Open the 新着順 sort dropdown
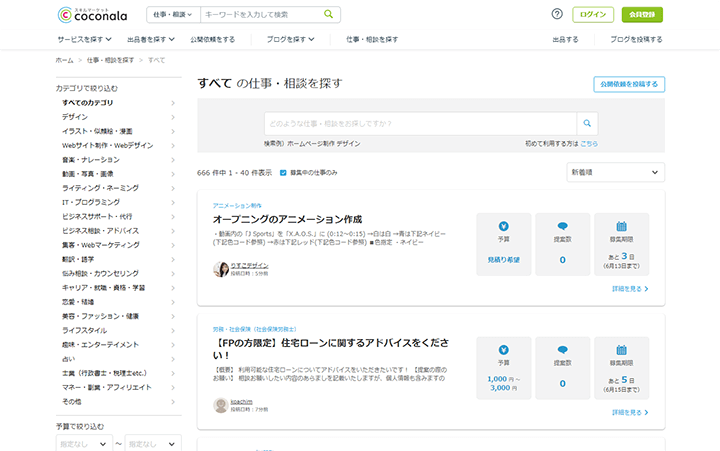The height and width of the screenshot is (451, 720). click(x=615, y=172)
